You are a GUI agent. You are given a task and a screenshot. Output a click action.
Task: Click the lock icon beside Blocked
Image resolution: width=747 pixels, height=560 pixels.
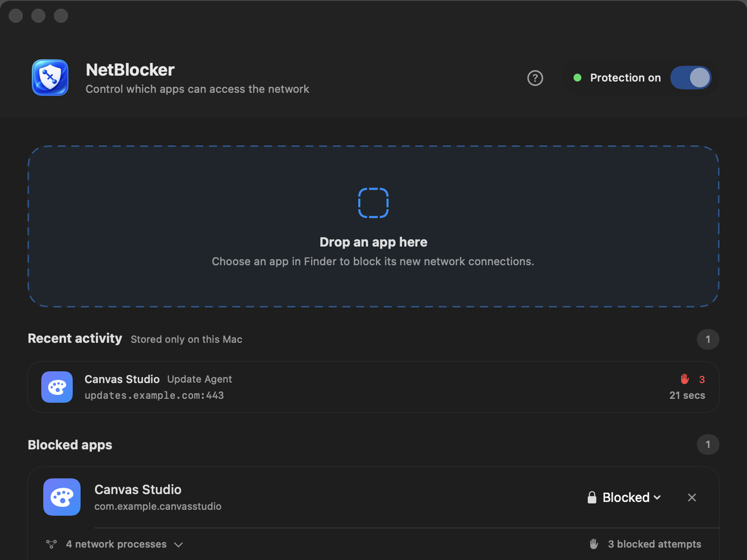pos(592,497)
